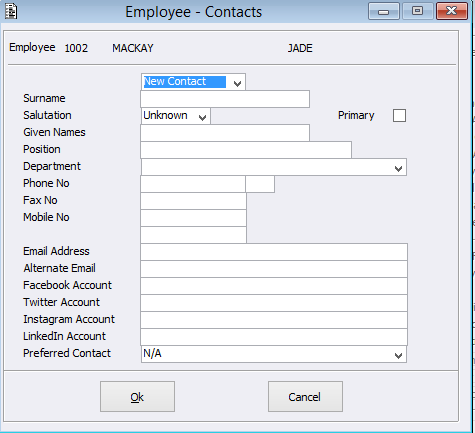Expand the Preferred Contact dropdown
The height and width of the screenshot is (433, 475).
tap(274, 354)
